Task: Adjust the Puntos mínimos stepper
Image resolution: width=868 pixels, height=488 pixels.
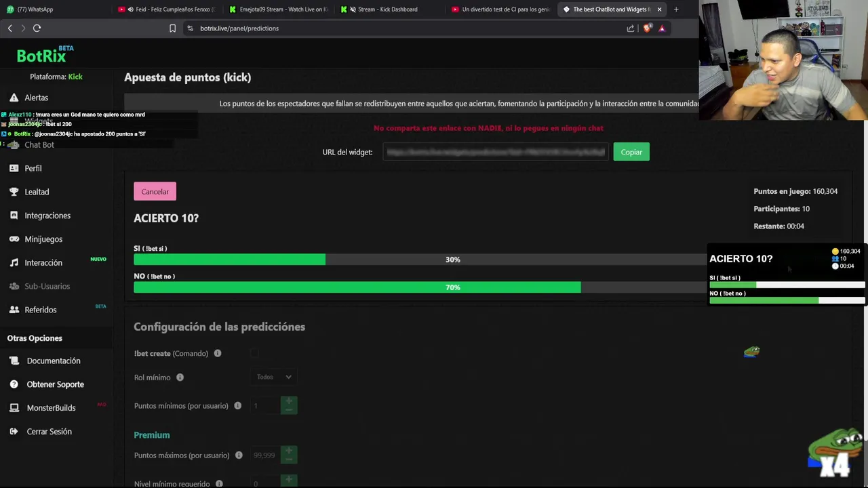Action: [288, 405]
